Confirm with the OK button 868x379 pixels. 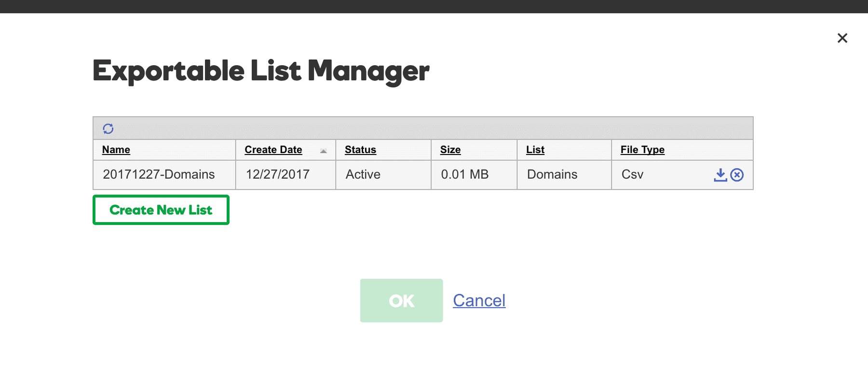[401, 300]
